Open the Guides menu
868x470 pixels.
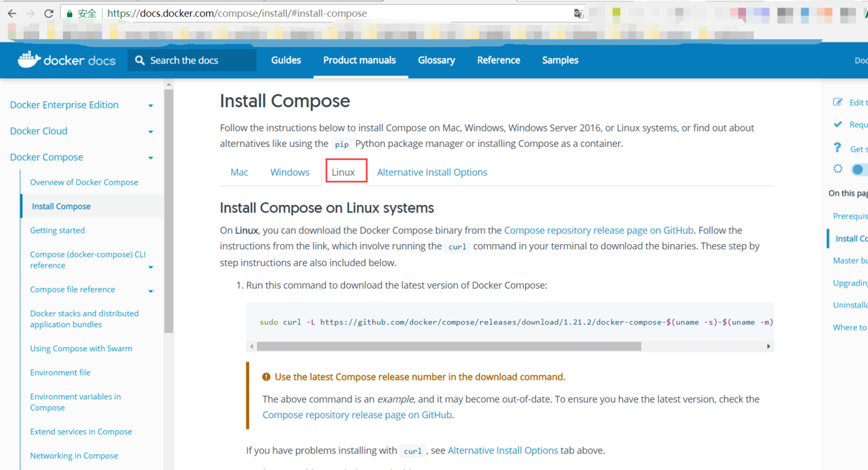(286, 60)
